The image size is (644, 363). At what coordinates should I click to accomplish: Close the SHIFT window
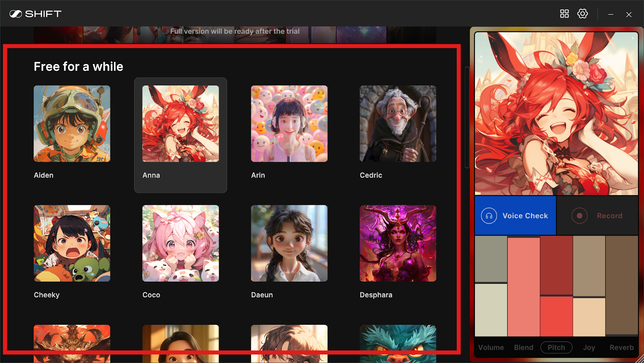(629, 14)
